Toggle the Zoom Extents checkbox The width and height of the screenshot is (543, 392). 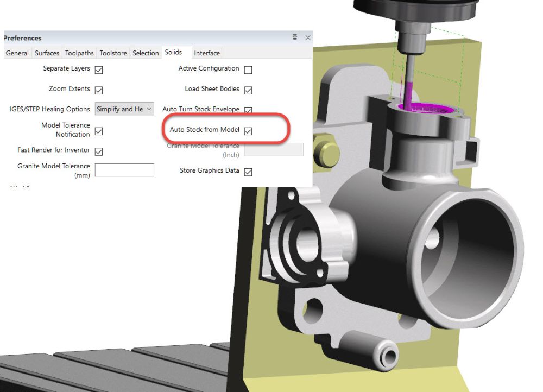coord(99,90)
